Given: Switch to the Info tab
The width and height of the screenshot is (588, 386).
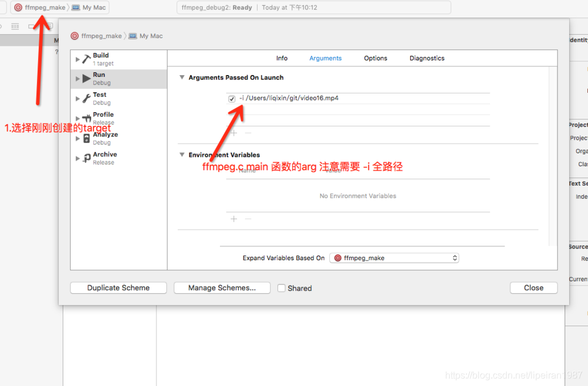Looking at the screenshot, I should 282,58.
